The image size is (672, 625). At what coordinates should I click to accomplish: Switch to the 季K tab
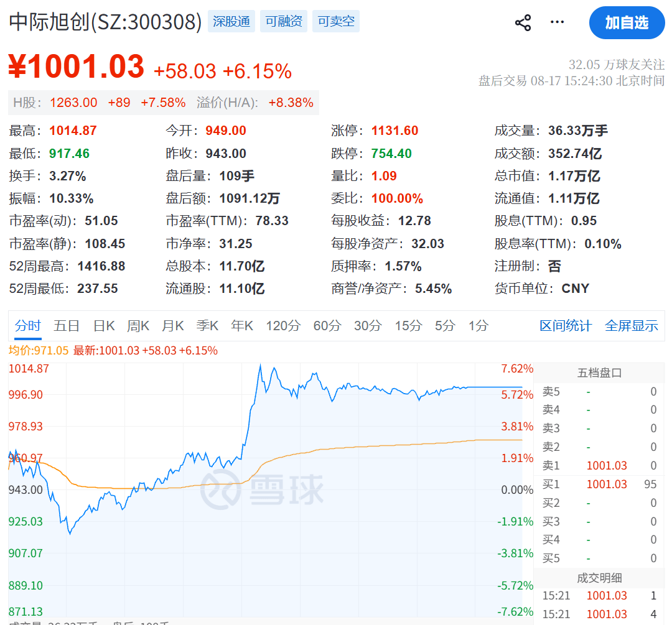click(207, 326)
